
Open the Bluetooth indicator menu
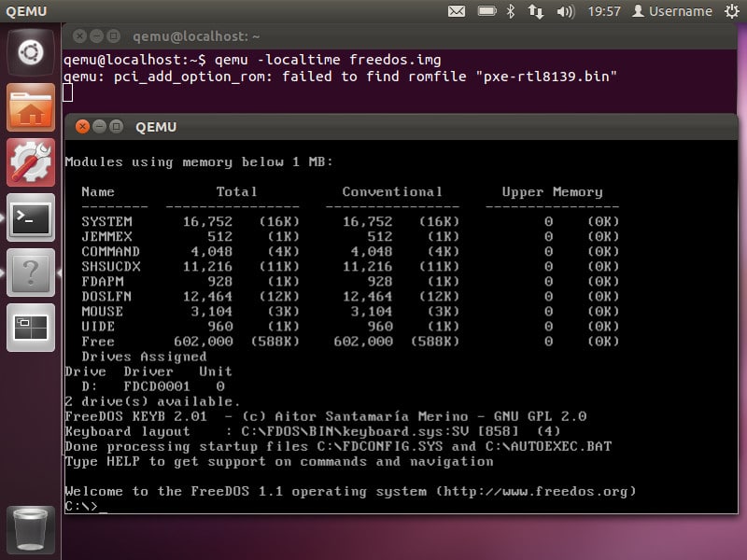tap(511, 11)
